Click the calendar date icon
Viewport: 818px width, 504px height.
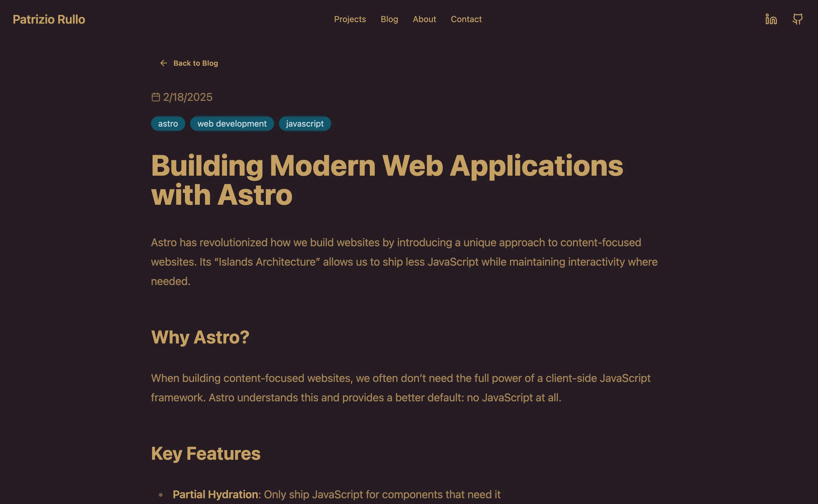click(155, 96)
